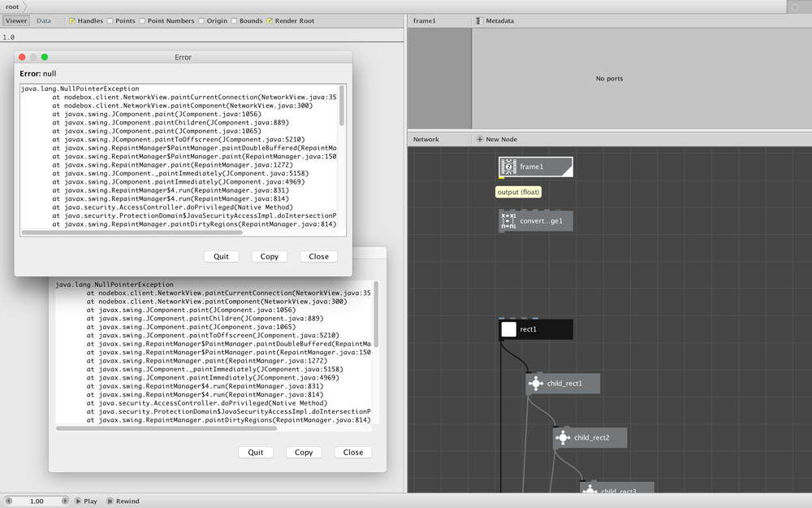Enable the Origin checkbox
The width and height of the screenshot is (812, 508).
point(201,21)
